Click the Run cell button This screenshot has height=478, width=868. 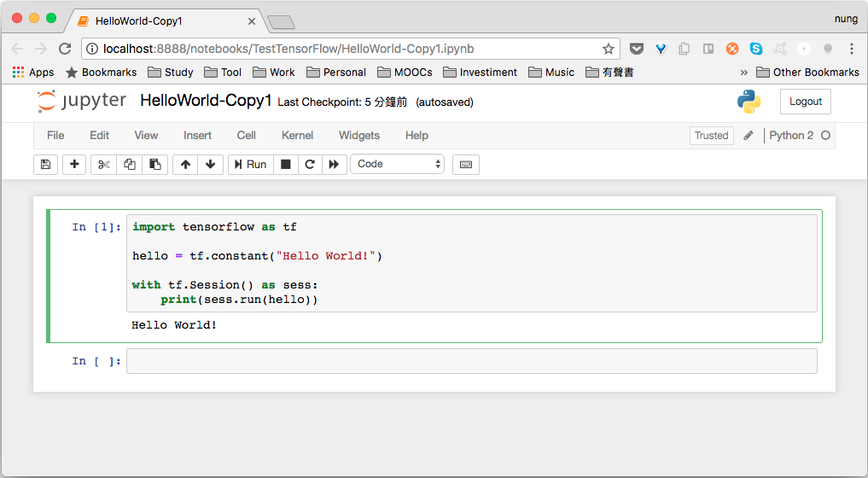tap(251, 165)
